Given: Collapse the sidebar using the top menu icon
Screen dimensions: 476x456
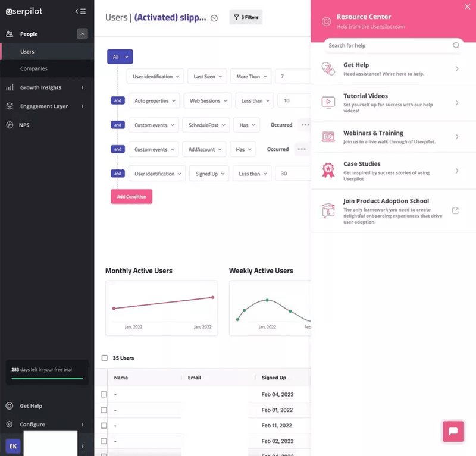Looking at the screenshot, I should pyautogui.click(x=80, y=11).
